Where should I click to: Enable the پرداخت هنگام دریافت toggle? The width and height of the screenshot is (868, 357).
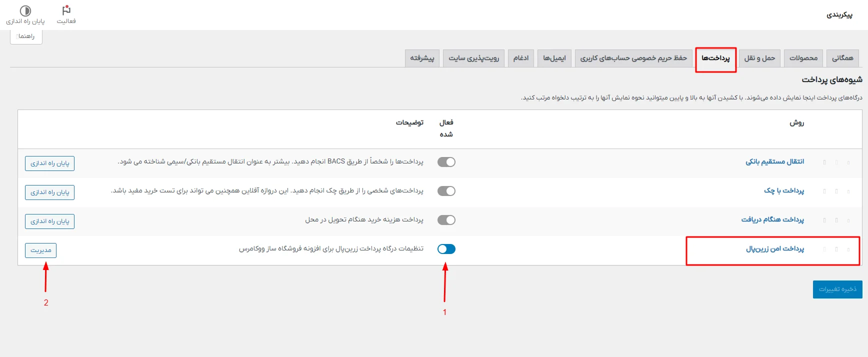pyautogui.click(x=446, y=220)
